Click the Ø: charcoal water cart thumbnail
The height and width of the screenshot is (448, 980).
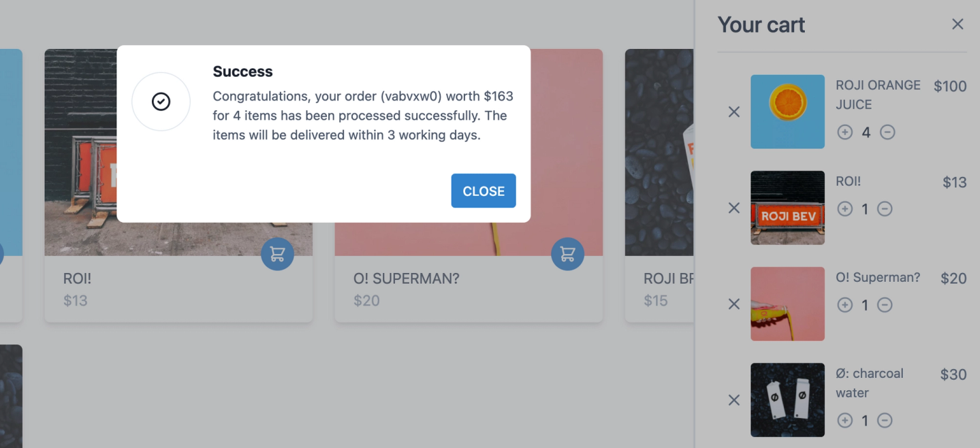coord(787,400)
